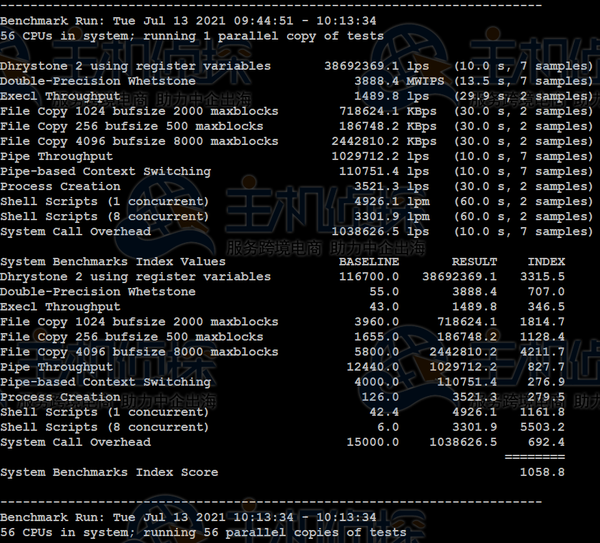Click the result column value 1038626.5 in index table
This screenshot has height=543, width=600.
[463, 442]
